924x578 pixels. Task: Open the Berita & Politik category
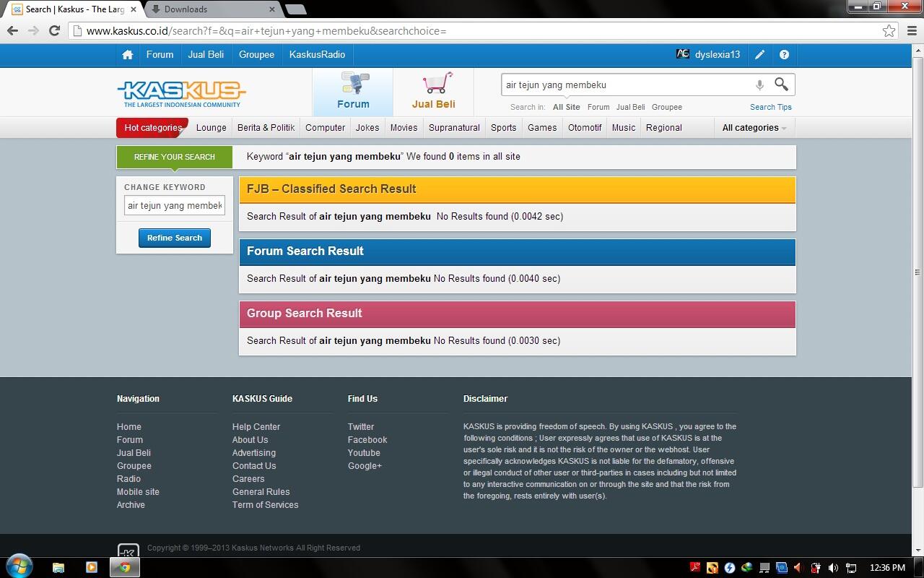[266, 128]
